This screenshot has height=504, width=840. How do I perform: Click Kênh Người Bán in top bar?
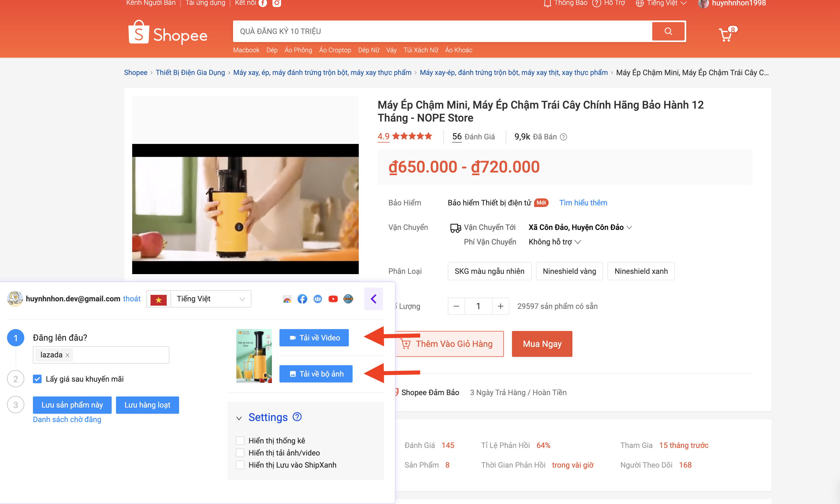click(x=151, y=3)
